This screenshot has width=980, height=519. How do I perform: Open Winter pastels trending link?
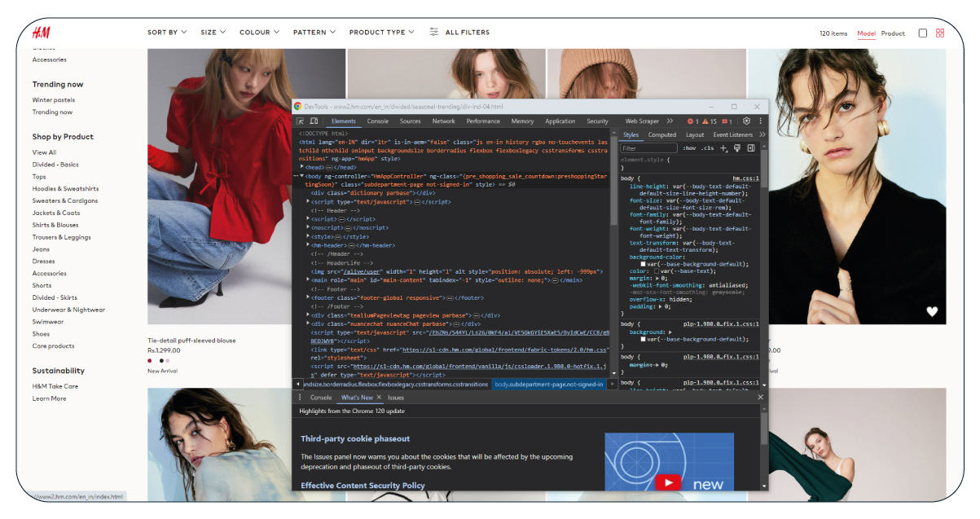[54, 100]
